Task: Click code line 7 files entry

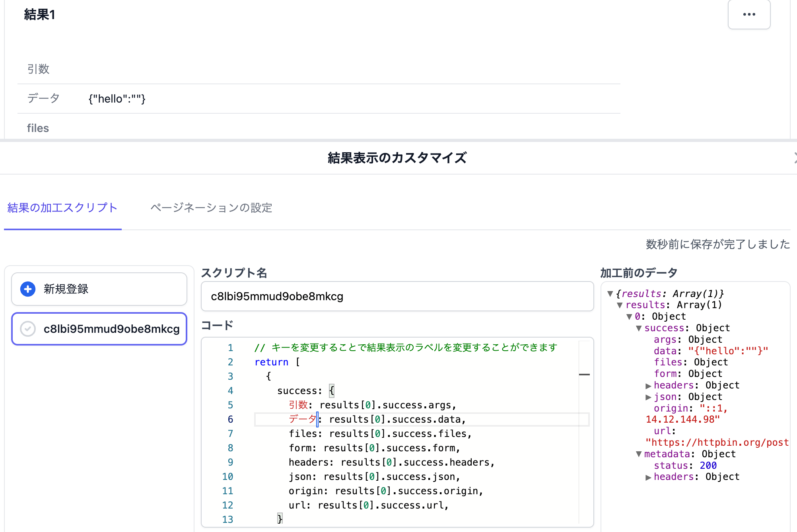Action: click(380, 433)
